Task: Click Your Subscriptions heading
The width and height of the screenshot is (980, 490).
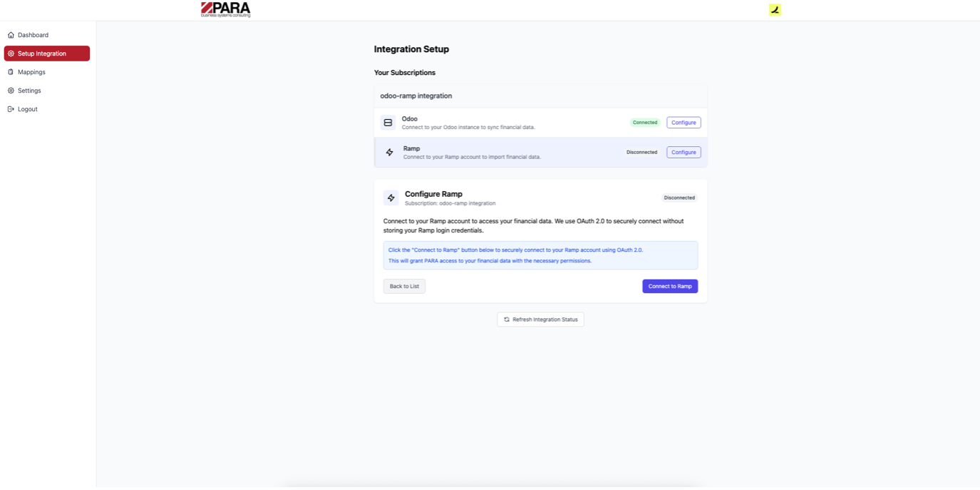Action: click(405, 73)
